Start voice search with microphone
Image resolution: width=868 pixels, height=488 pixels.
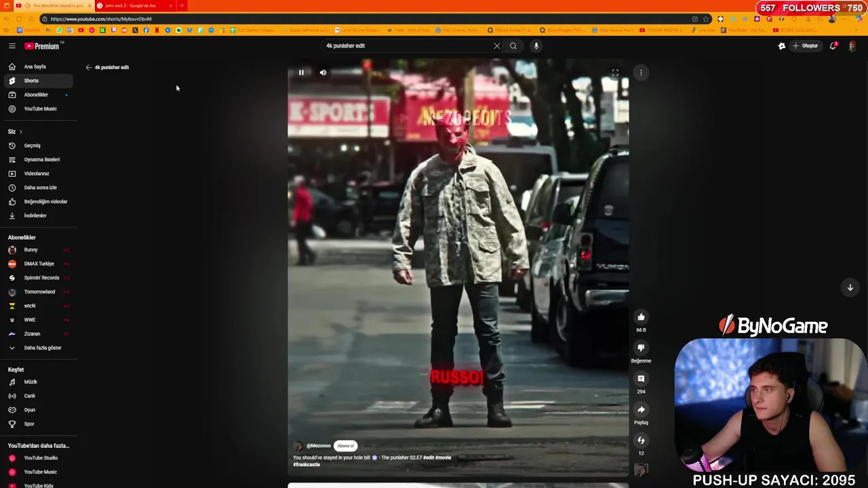tap(536, 45)
